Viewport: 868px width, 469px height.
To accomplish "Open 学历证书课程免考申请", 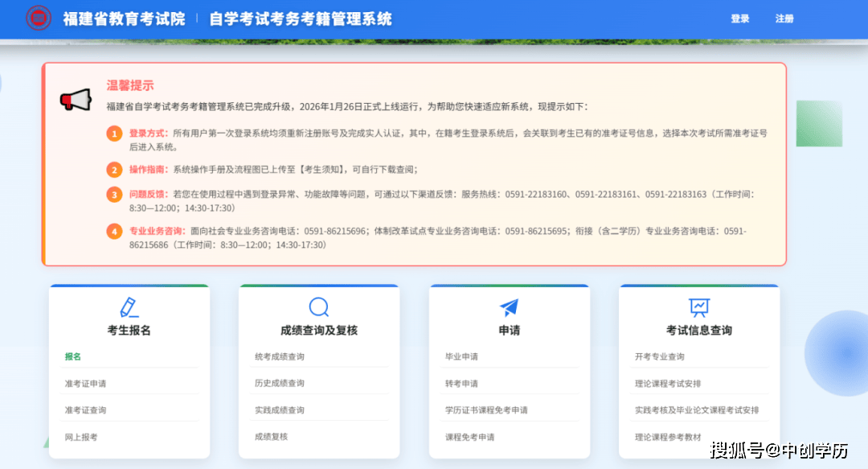I will pos(486,410).
